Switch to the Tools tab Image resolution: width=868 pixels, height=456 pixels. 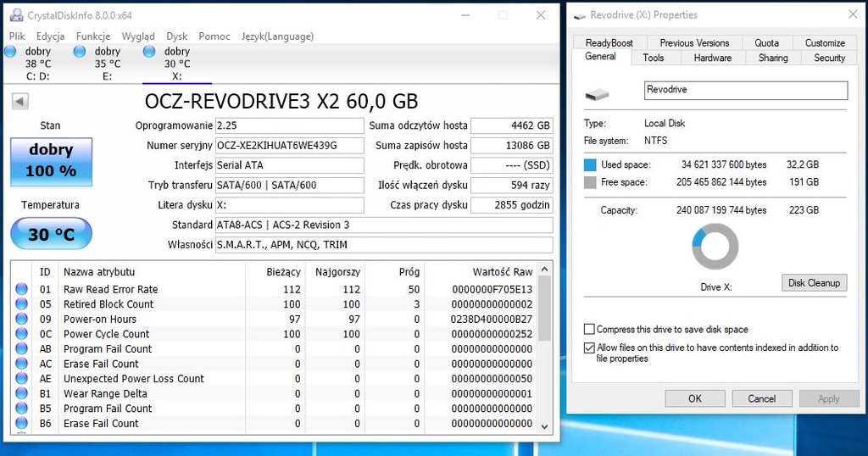pyautogui.click(x=654, y=58)
